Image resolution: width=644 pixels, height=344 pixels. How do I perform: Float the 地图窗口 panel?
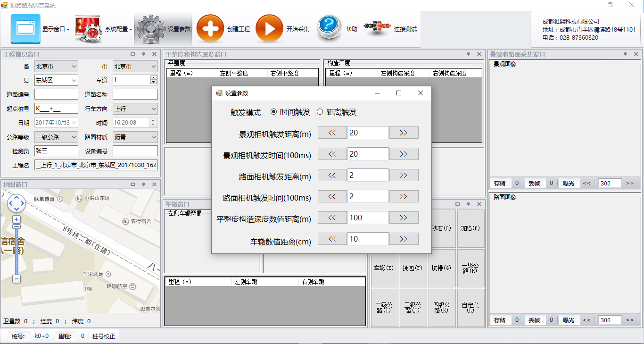132,184
